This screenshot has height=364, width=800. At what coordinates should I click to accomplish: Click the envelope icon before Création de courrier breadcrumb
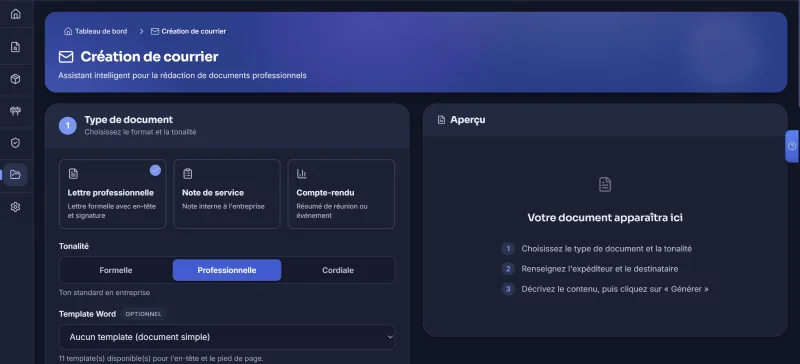pyautogui.click(x=155, y=31)
